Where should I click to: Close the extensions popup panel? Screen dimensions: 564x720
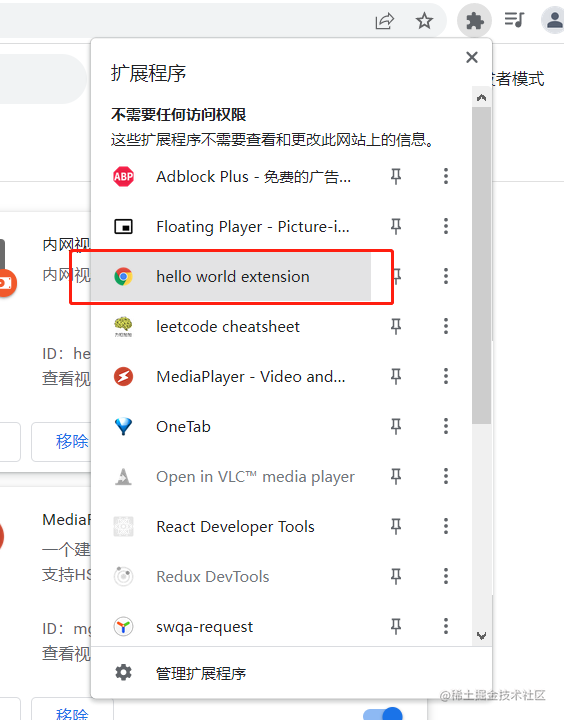[472, 57]
